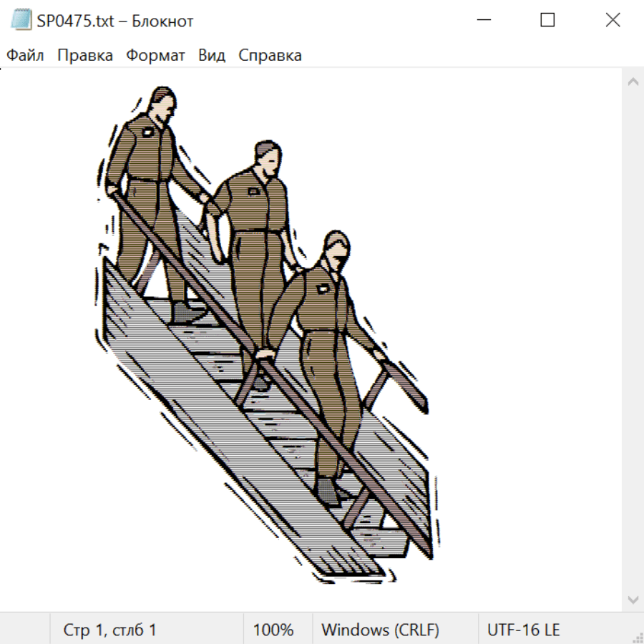
Task: Close the SP0475.txt Notepad window
Action: [x=613, y=20]
